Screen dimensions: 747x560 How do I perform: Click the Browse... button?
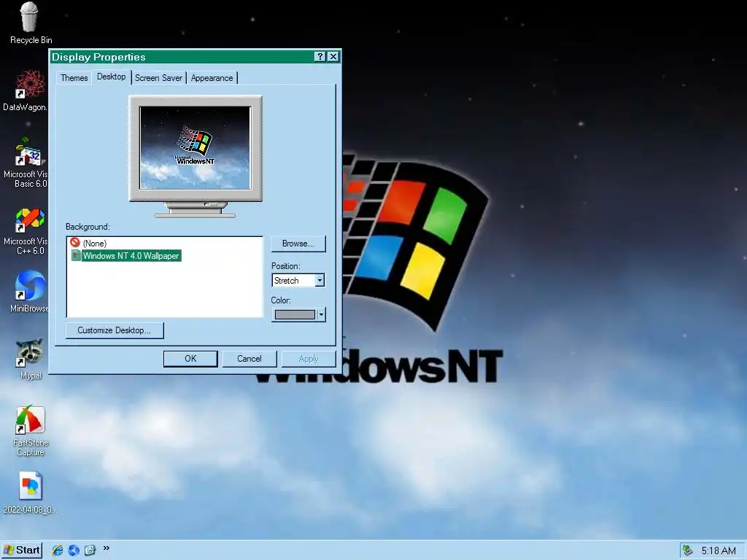(x=298, y=244)
